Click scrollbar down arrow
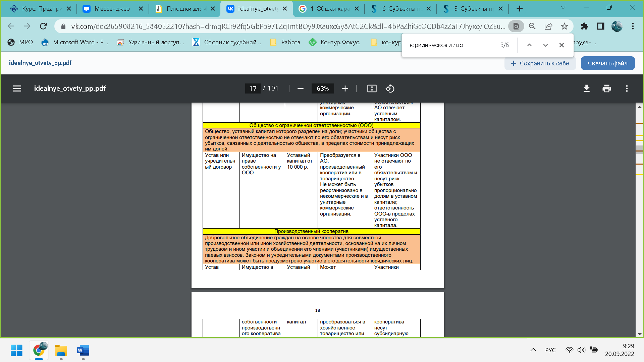 pos(640,334)
